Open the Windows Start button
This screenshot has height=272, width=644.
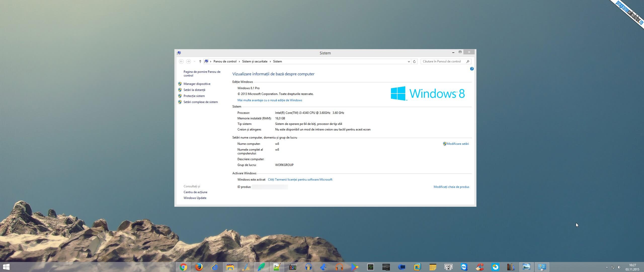tap(6, 267)
